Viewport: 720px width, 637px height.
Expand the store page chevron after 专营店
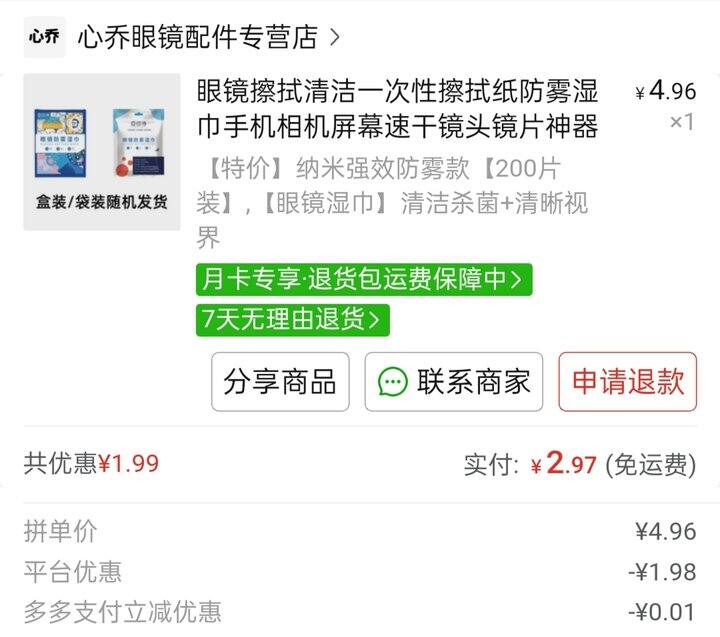coord(335,37)
